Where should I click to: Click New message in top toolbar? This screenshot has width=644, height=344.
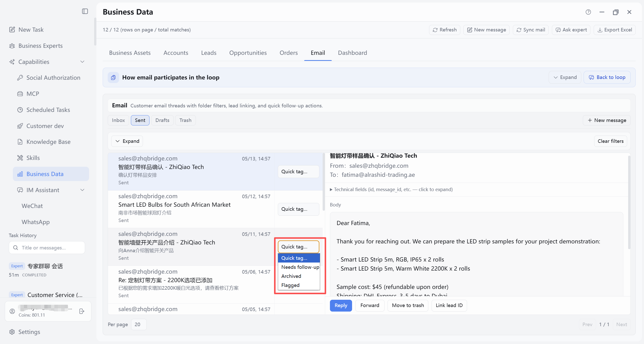pos(486,30)
